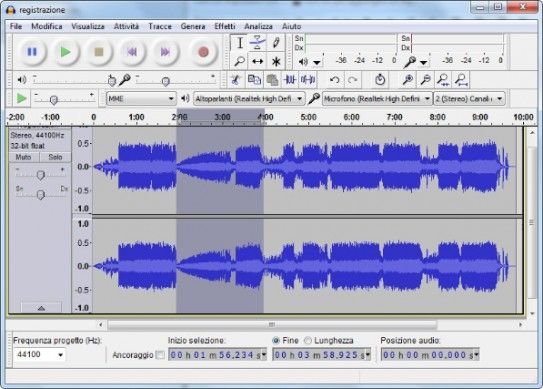
Task: Click the input microphone meter icon
Action: (x=409, y=62)
